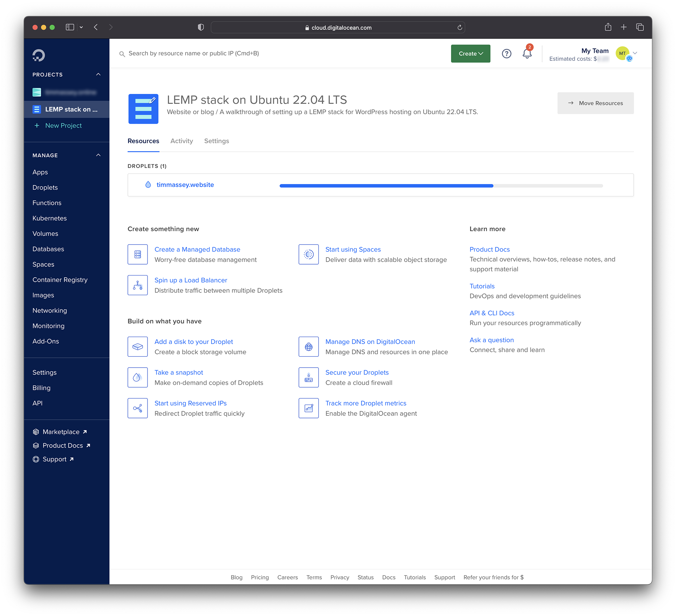Click the Safari sidebar toggle icon
The width and height of the screenshot is (676, 616).
pyautogui.click(x=70, y=27)
